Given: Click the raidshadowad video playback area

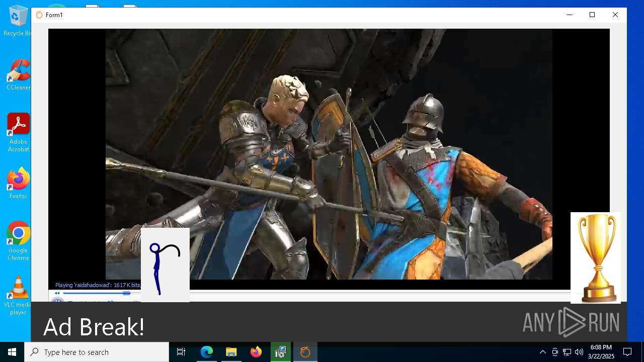Looking at the screenshot, I should tap(329, 154).
